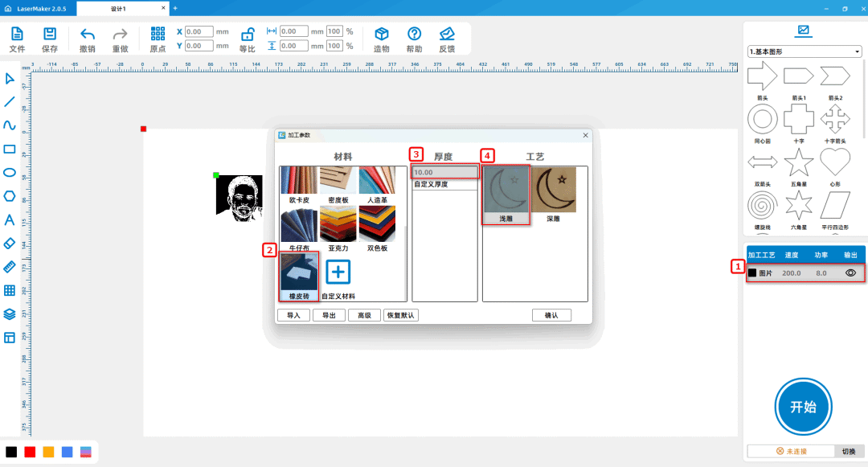
Task: Click the Origin (原点) grid icon
Action: [158, 34]
